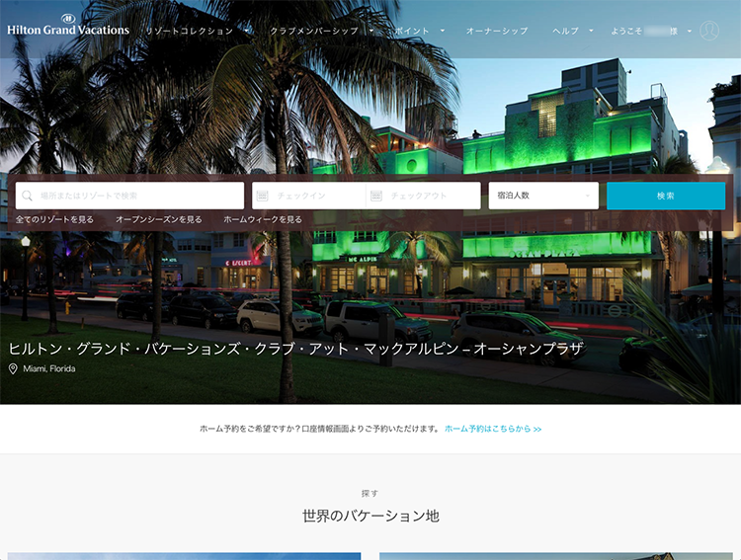Image resolution: width=741 pixels, height=560 pixels.
Task: Click the check-in calendar icon
Action: tap(262, 196)
